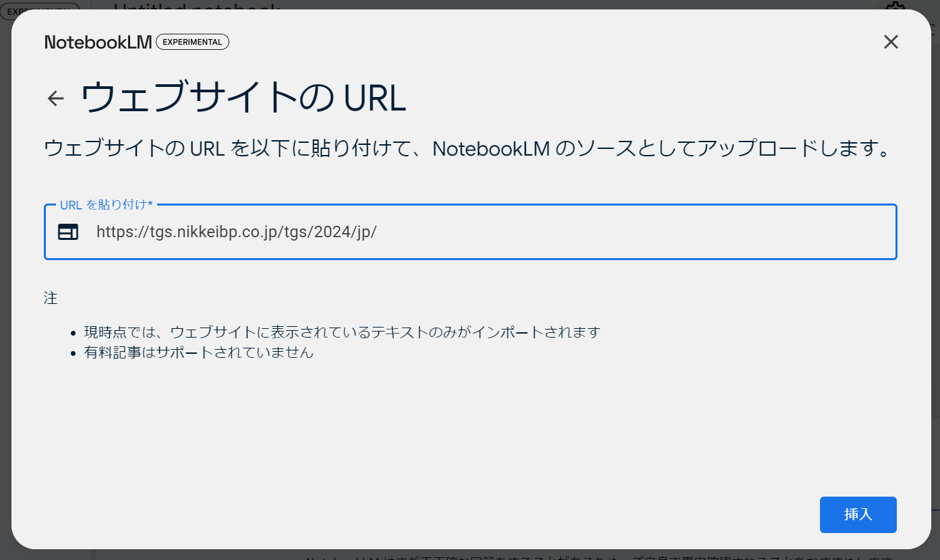Close the website URL dialog
This screenshot has height=560, width=940.
click(891, 42)
